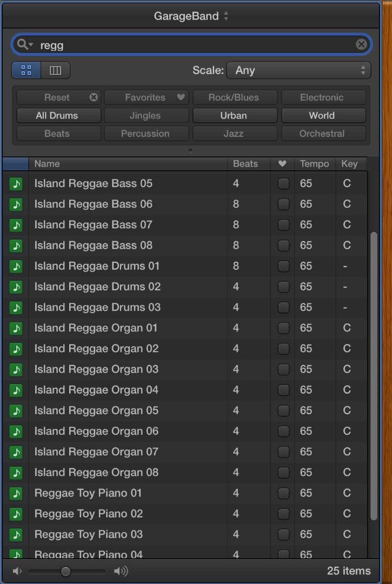Click the low volume speaker icon
The image size is (392, 584).
click(16, 571)
